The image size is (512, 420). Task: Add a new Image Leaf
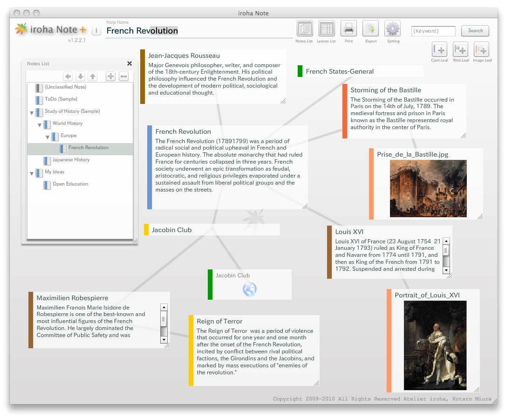(482, 49)
